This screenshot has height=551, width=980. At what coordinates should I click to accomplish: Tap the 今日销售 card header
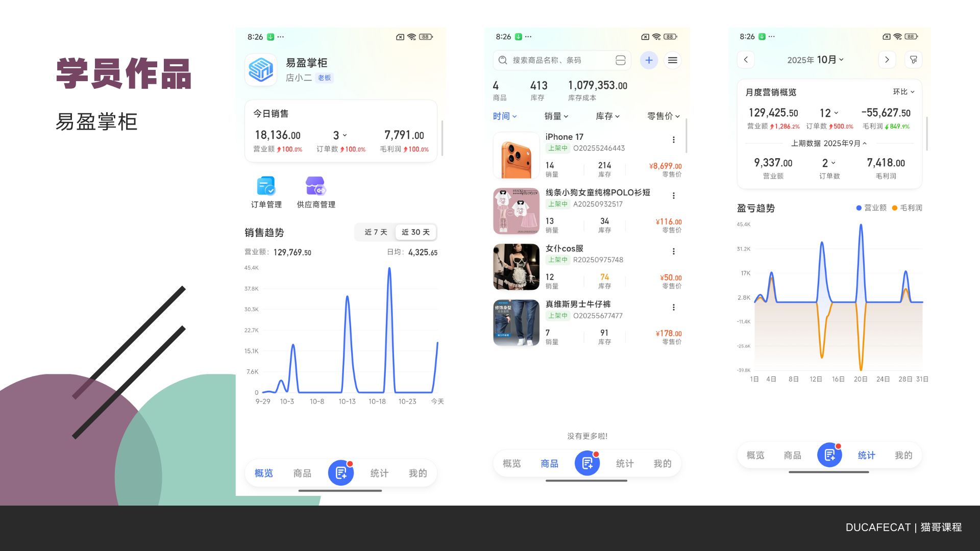271,113
